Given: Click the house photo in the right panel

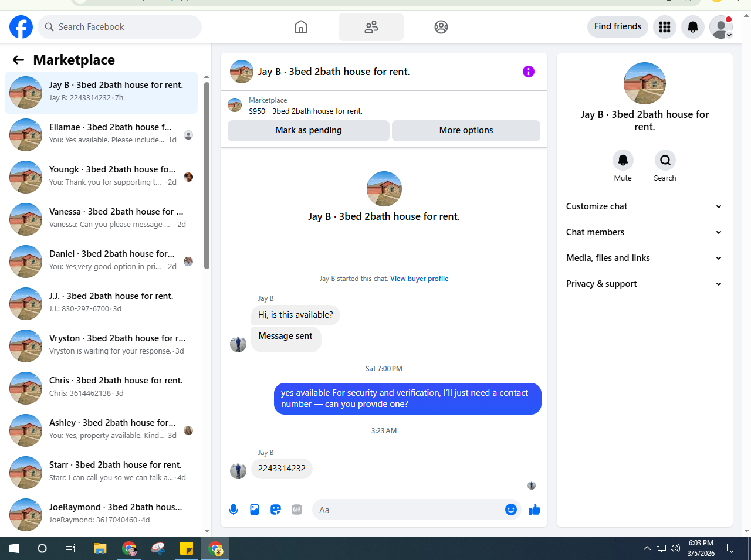Looking at the screenshot, I should click(x=645, y=83).
